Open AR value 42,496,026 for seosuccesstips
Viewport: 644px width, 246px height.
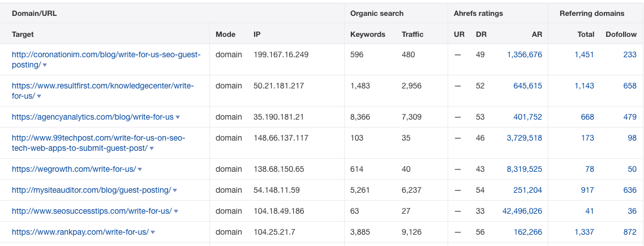tap(522, 211)
